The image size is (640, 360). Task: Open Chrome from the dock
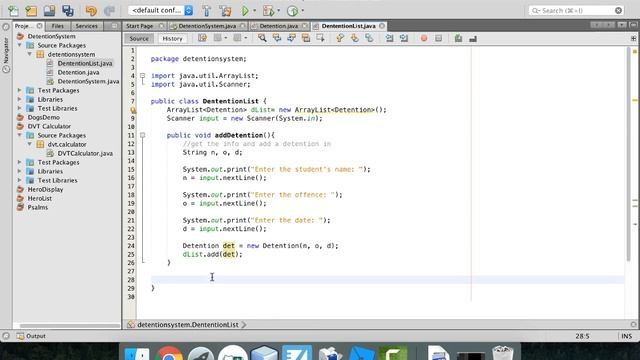coord(168,354)
